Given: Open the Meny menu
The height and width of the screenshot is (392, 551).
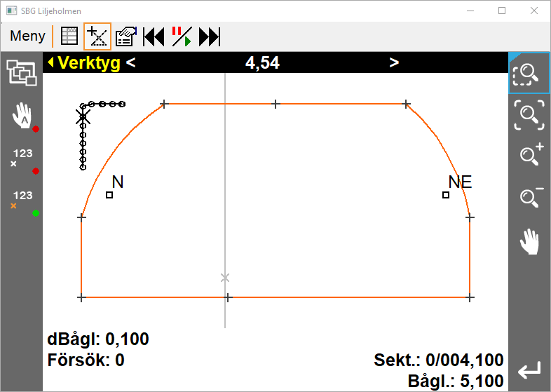Looking at the screenshot, I should (27, 36).
